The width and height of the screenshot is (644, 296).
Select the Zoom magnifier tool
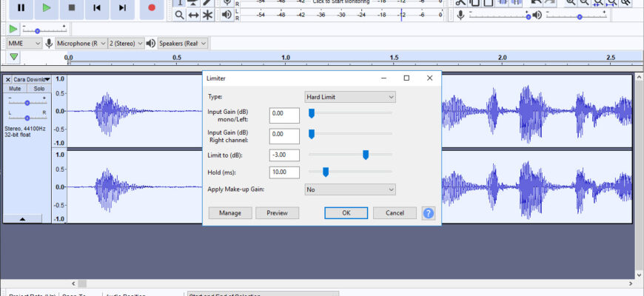pos(179,15)
